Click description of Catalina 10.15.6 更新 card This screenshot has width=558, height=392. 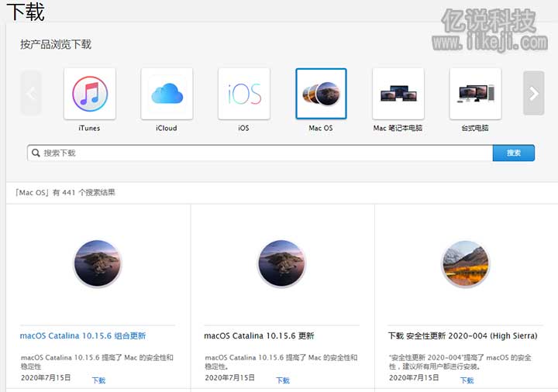pos(281,362)
